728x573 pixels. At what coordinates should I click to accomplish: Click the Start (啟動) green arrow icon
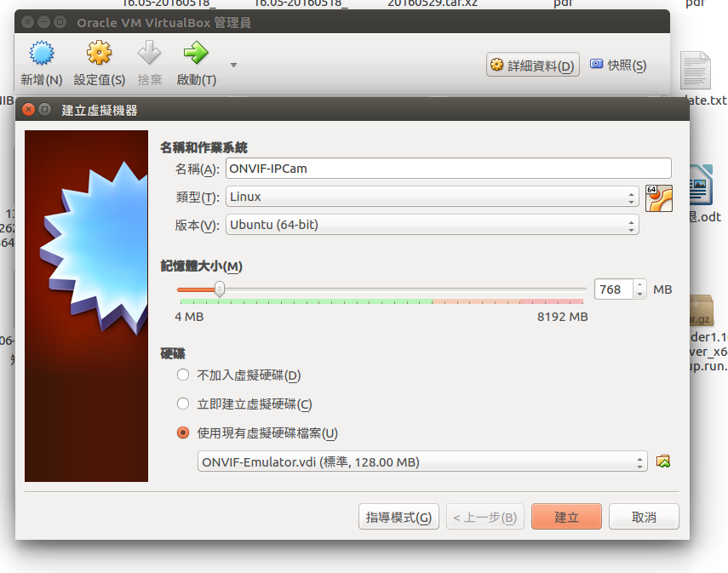click(196, 53)
